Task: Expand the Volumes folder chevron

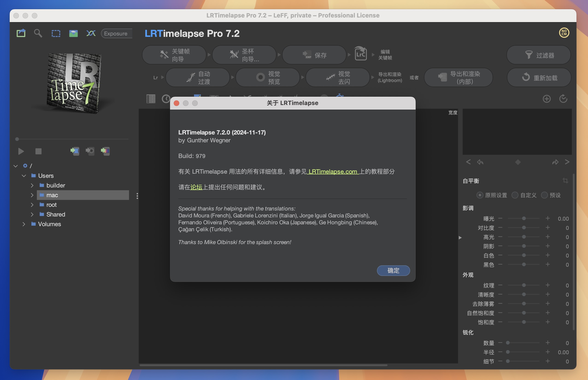Action: point(24,224)
